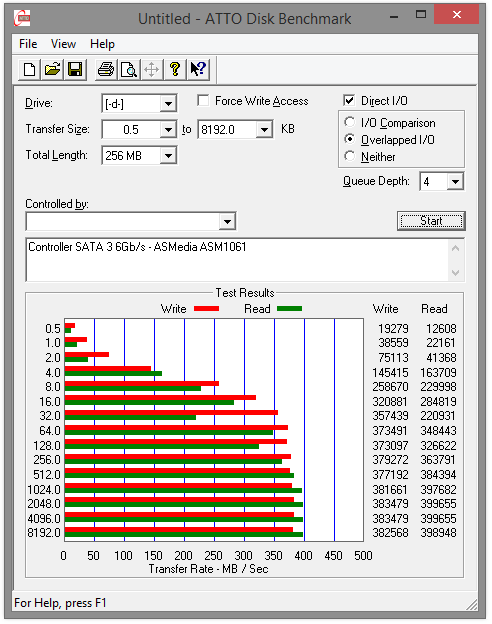Click read value 398948
This screenshot has width=492, height=624.
[439, 532]
